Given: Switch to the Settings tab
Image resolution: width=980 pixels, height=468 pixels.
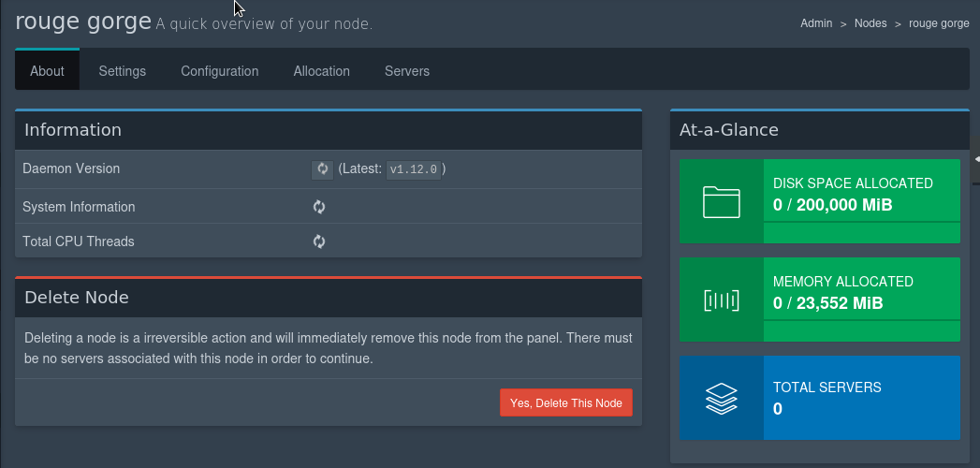Looking at the screenshot, I should tap(122, 71).
